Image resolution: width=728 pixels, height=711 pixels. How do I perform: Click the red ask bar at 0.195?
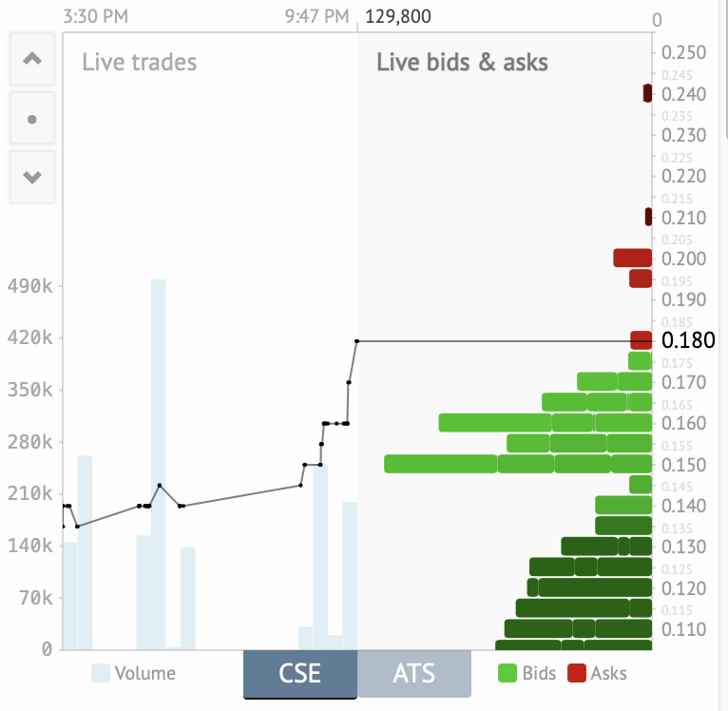click(641, 279)
